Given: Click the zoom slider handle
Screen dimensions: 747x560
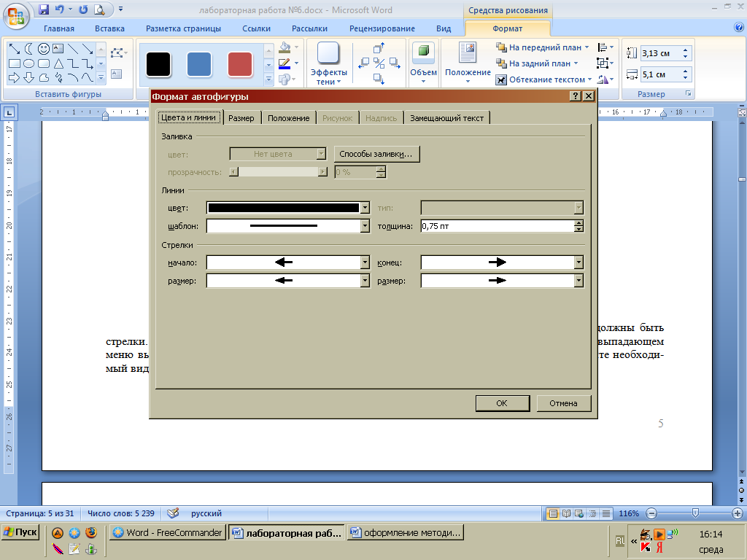Looking at the screenshot, I should pyautogui.click(x=695, y=513).
